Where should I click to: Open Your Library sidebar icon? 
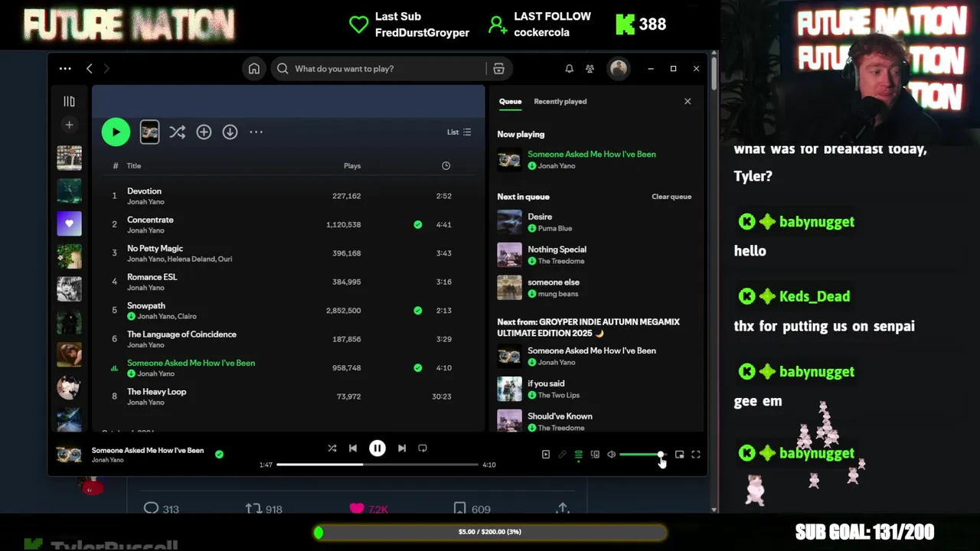pos(69,101)
